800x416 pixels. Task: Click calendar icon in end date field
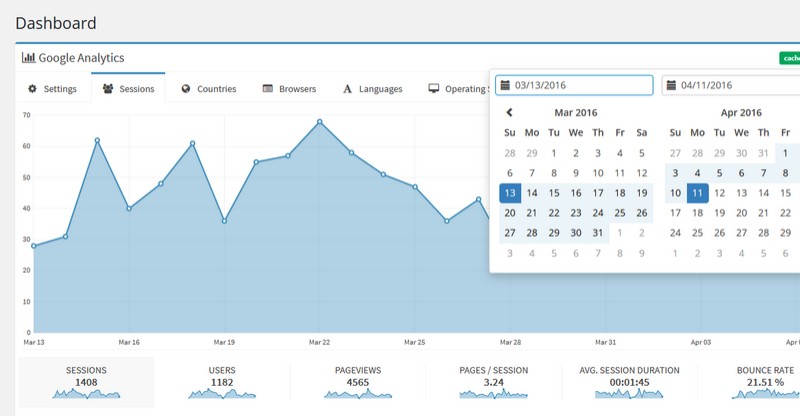(671, 85)
